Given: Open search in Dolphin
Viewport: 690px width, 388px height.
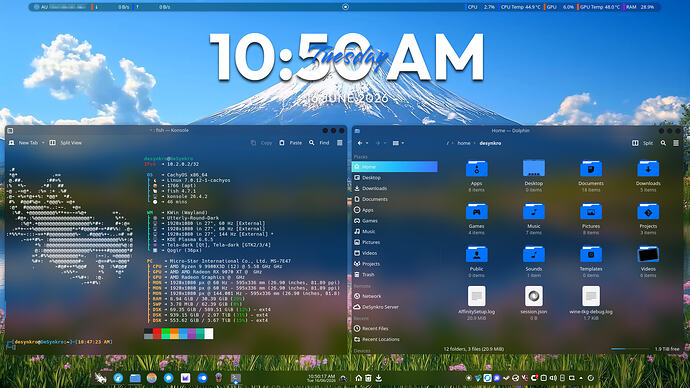Looking at the screenshot, I should point(663,143).
